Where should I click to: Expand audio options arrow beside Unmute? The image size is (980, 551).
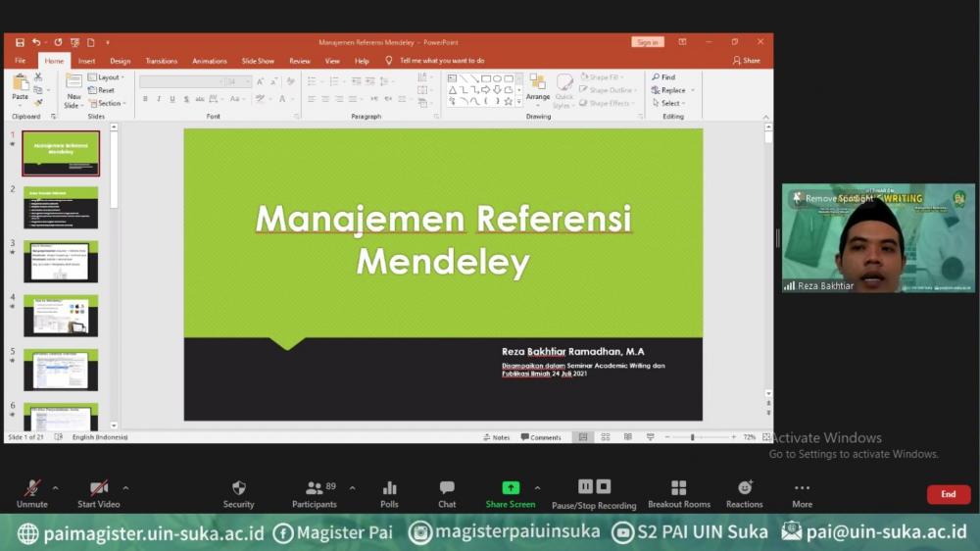pos(55,487)
